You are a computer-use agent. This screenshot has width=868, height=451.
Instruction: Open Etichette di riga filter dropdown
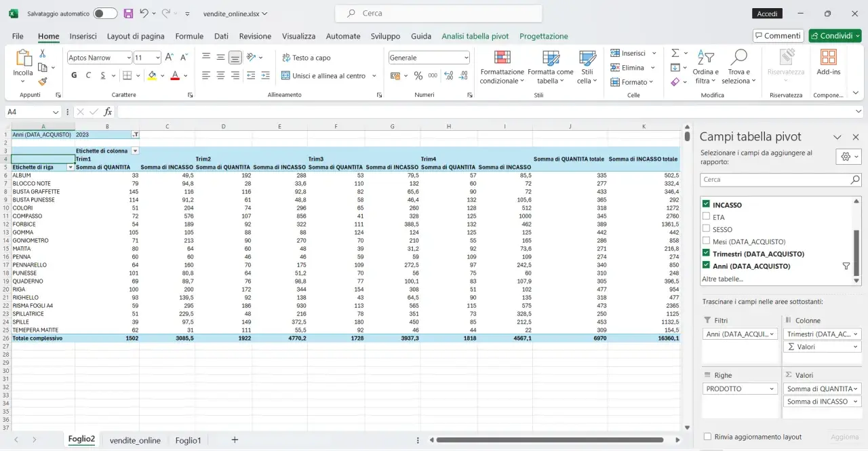tap(71, 167)
